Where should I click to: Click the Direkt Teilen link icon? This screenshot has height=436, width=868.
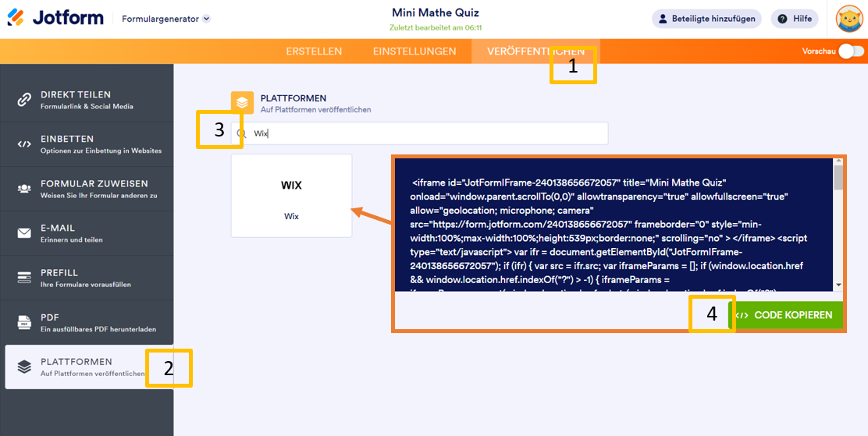coord(23,100)
